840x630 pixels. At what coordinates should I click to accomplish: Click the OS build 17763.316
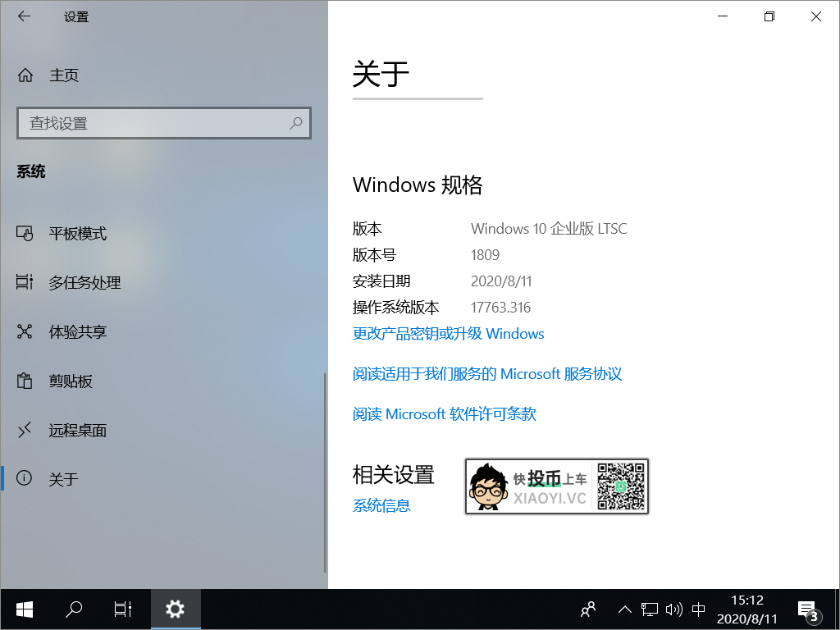click(x=500, y=308)
